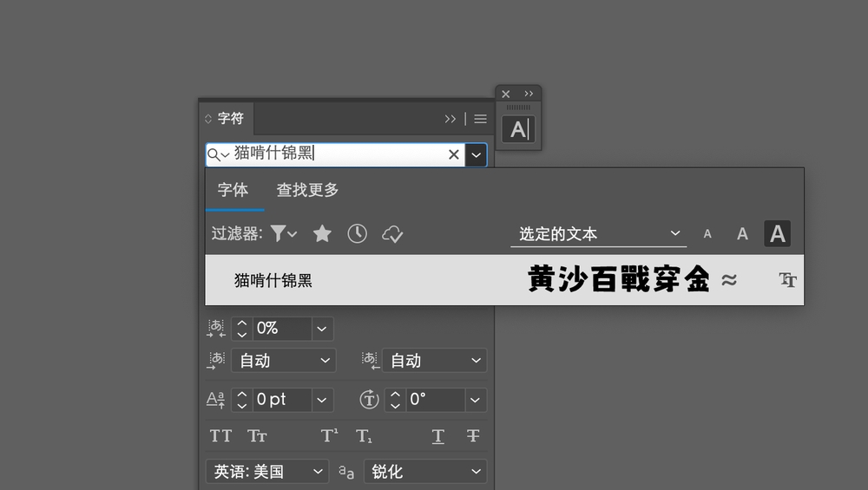
Task: Click the left aki icon
Action: coord(216,361)
